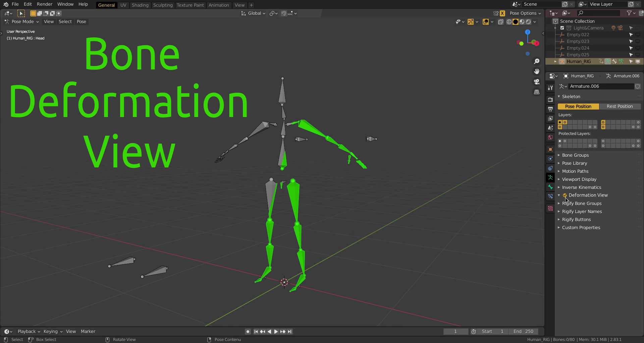
Task: Click the outliner search field
Action: point(599,13)
